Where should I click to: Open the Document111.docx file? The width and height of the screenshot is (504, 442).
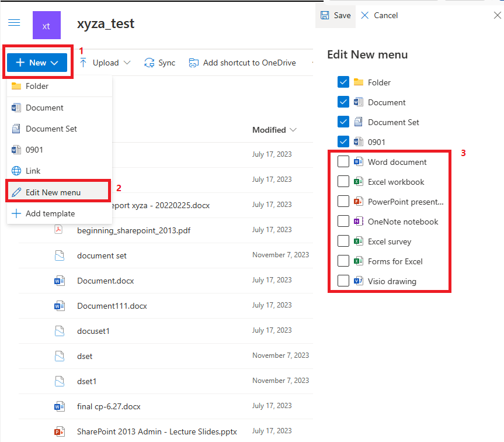pyautogui.click(x=111, y=306)
